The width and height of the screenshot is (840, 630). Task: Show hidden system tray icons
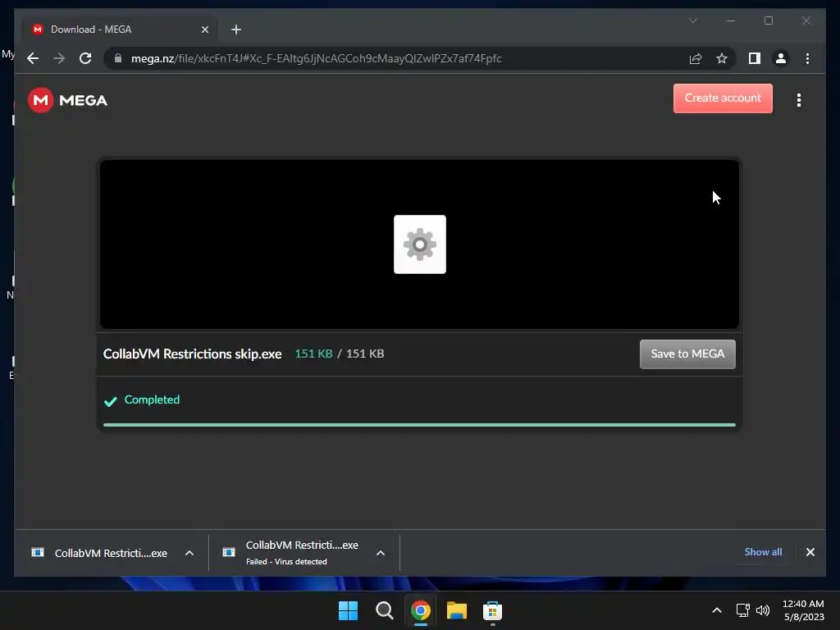coord(717,610)
